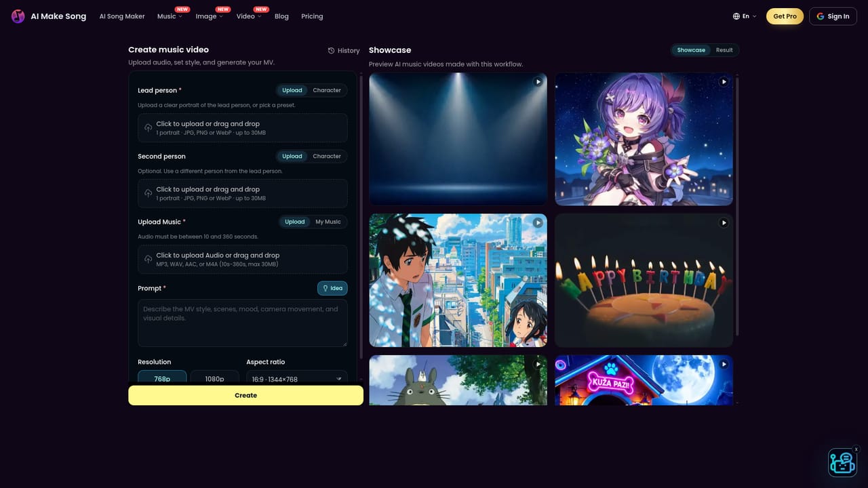This screenshot has height=488, width=868.
Task: Expand the Image nav dropdown
Action: tap(209, 16)
